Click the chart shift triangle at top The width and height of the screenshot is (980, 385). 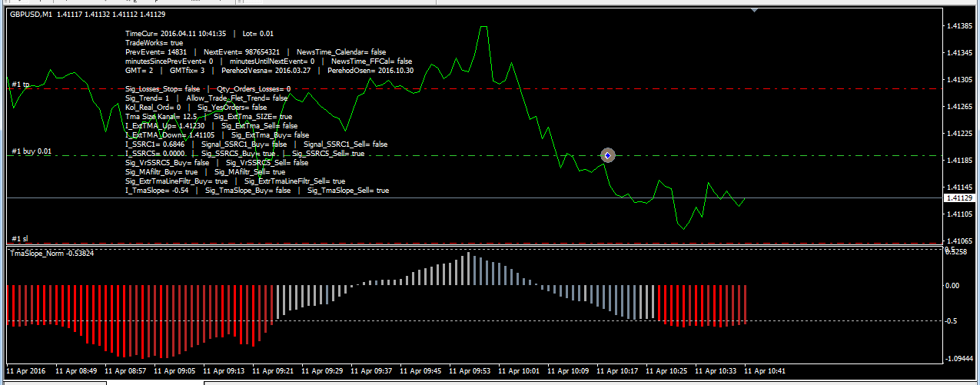click(x=755, y=11)
